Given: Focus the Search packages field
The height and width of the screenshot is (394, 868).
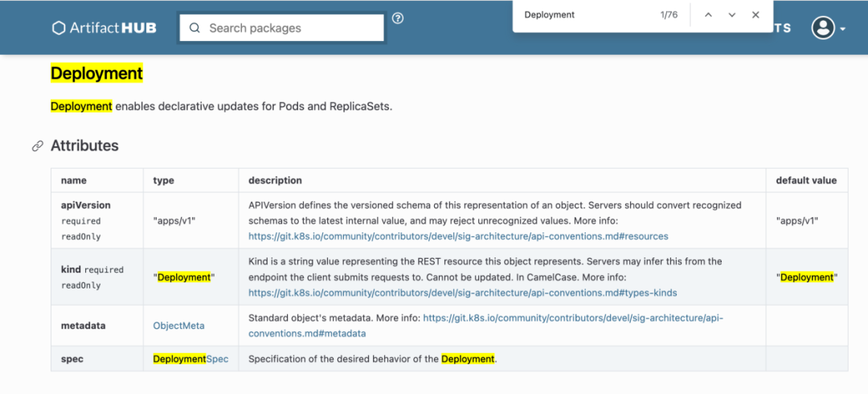Looking at the screenshot, I should click(281, 27).
